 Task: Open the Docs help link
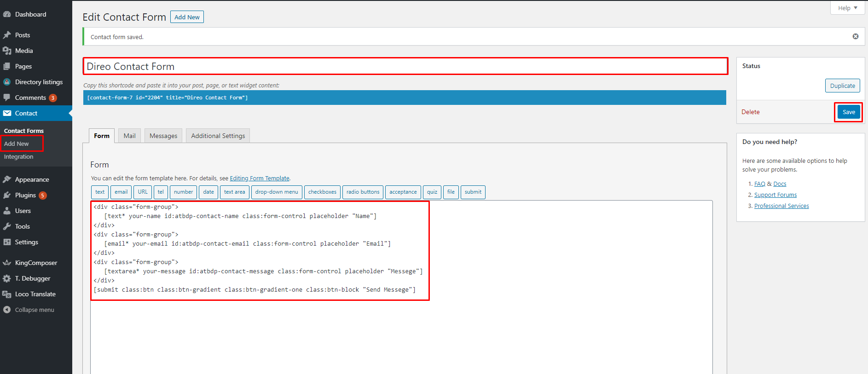tap(780, 184)
